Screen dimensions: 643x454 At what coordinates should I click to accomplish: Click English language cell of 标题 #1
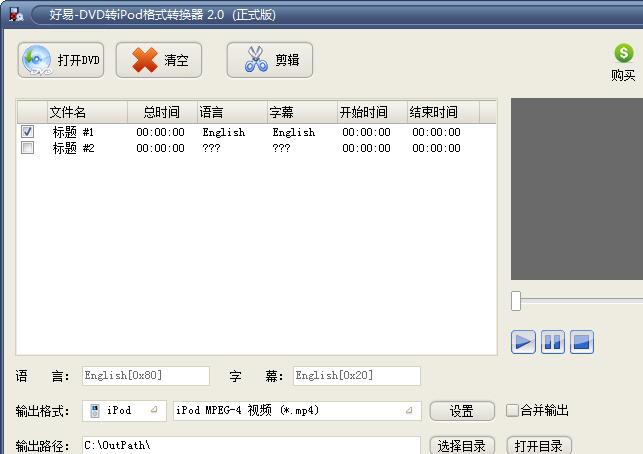tap(223, 132)
